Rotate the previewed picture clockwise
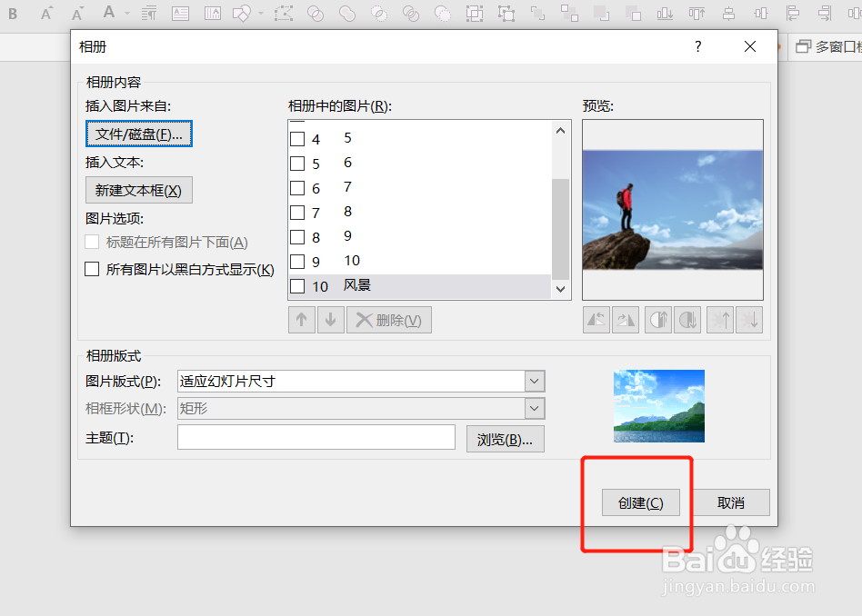 click(626, 319)
